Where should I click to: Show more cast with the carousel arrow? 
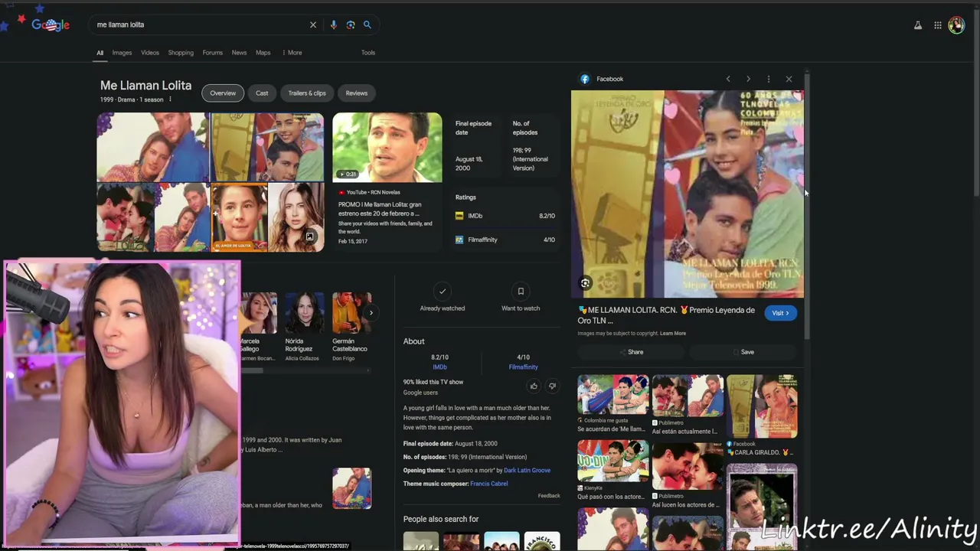(x=371, y=312)
